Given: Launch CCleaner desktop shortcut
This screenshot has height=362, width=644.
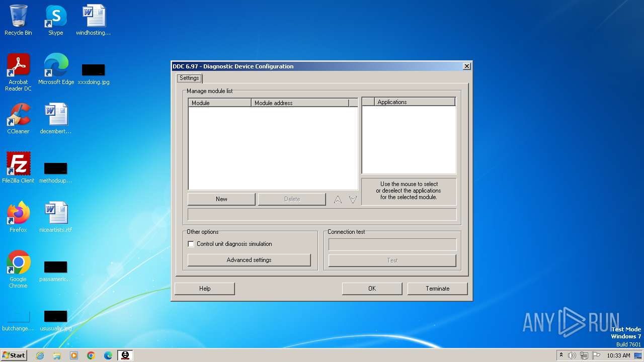Looking at the screenshot, I should [x=18, y=119].
